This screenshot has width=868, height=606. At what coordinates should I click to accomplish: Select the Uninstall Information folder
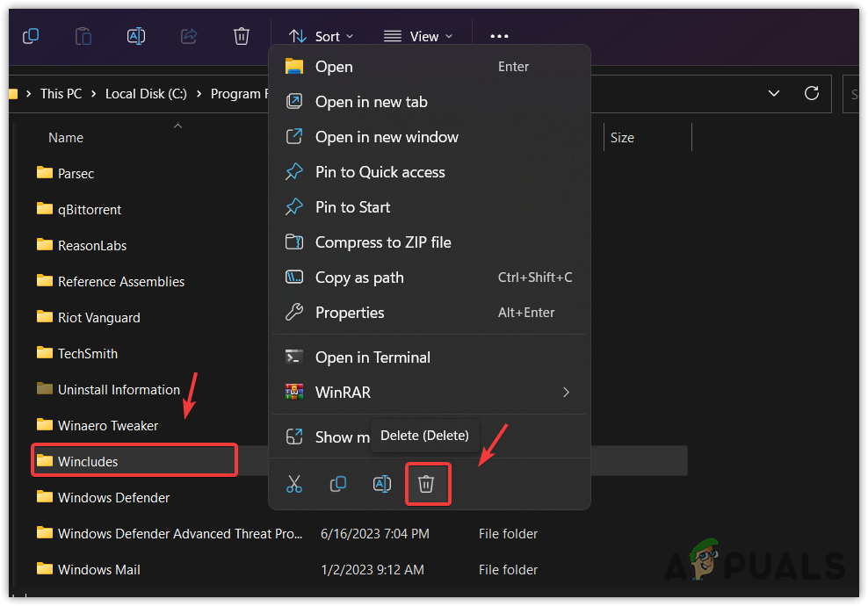click(108, 389)
